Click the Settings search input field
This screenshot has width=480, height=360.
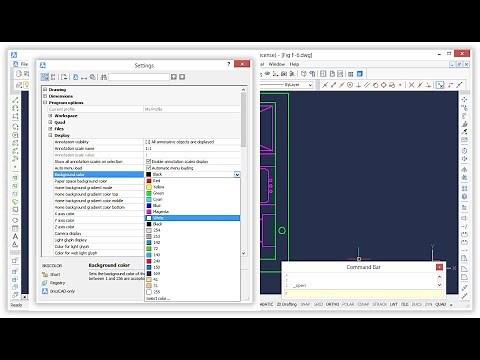139,77
